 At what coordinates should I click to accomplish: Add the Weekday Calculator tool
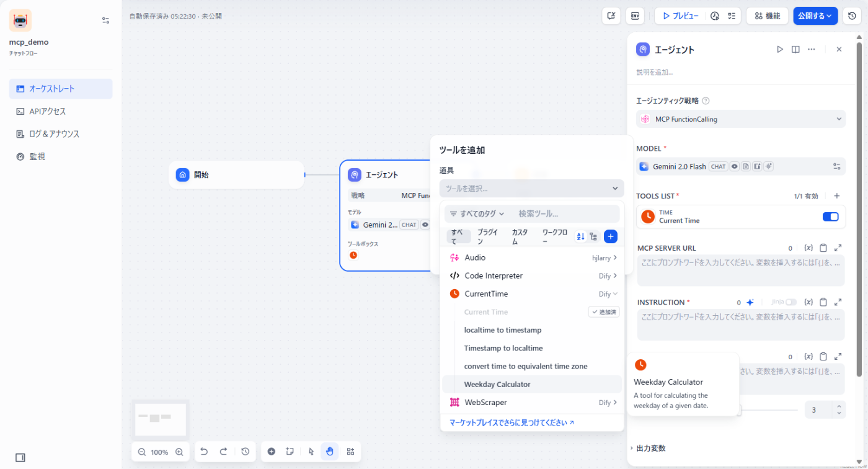coord(532,384)
